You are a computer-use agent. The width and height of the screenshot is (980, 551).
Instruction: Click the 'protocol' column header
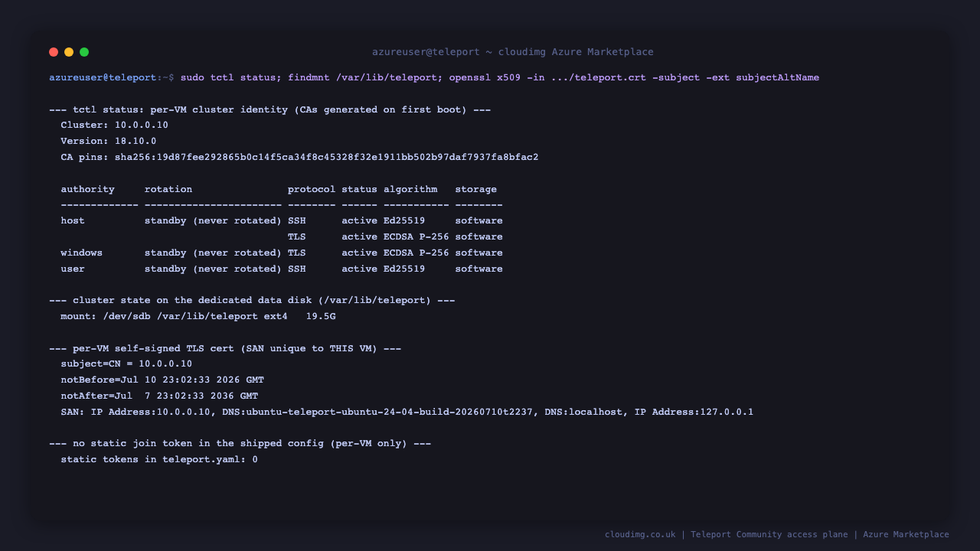coord(312,189)
